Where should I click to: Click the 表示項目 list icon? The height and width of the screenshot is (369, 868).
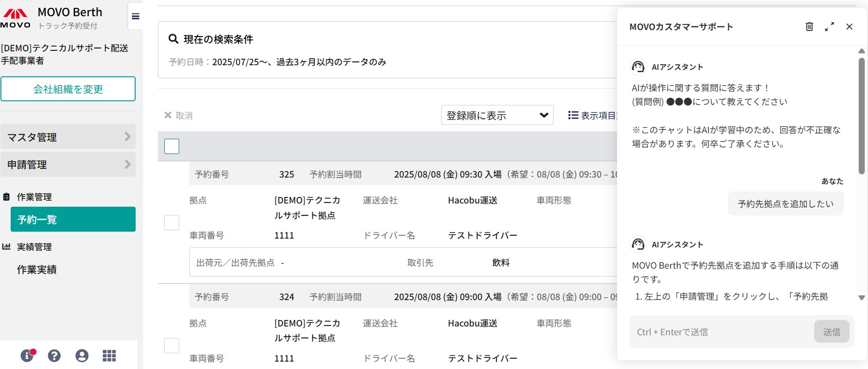(573, 115)
